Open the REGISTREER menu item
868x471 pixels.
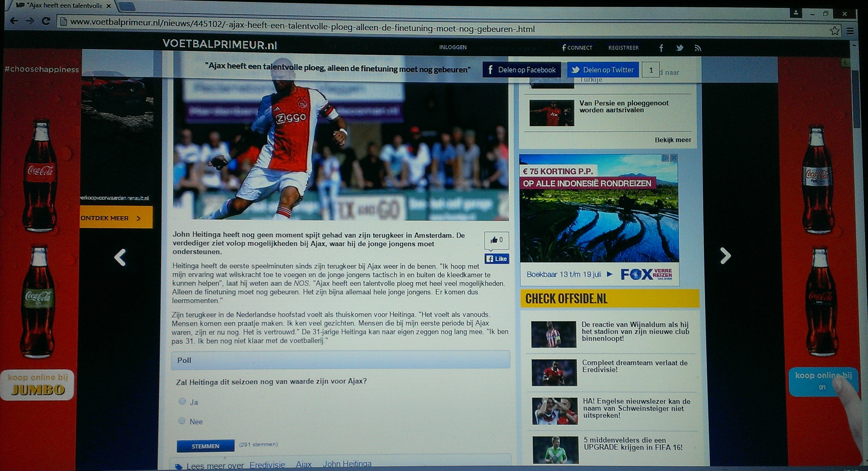tap(623, 48)
